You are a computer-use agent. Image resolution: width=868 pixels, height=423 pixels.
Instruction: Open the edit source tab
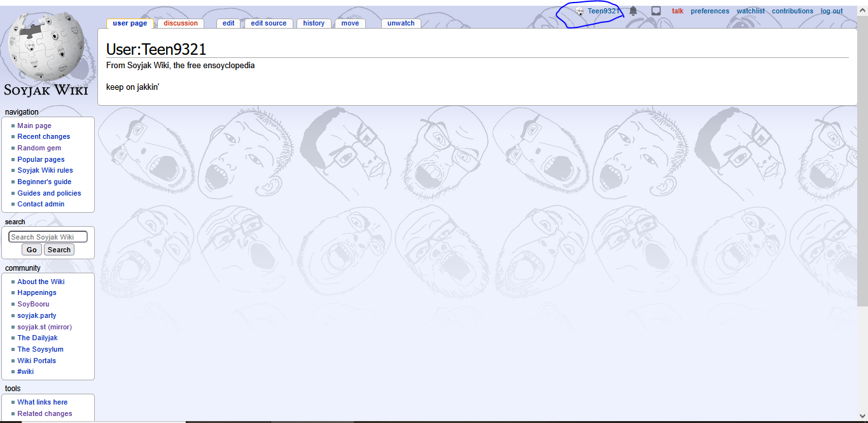click(269, 24)
